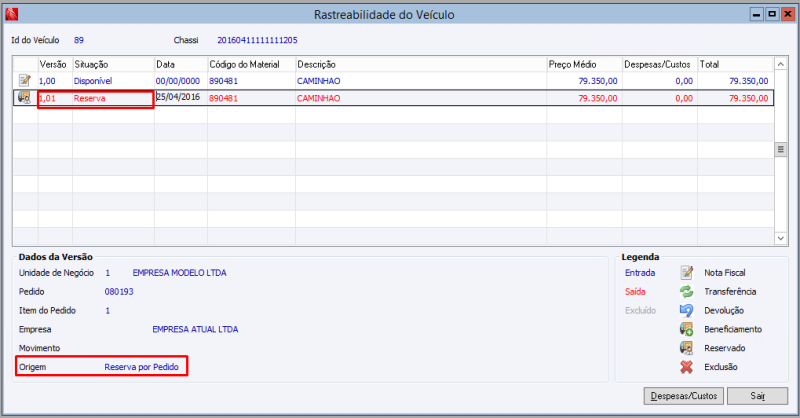Click Reserva por Pedido origin value

coord(142,367)
